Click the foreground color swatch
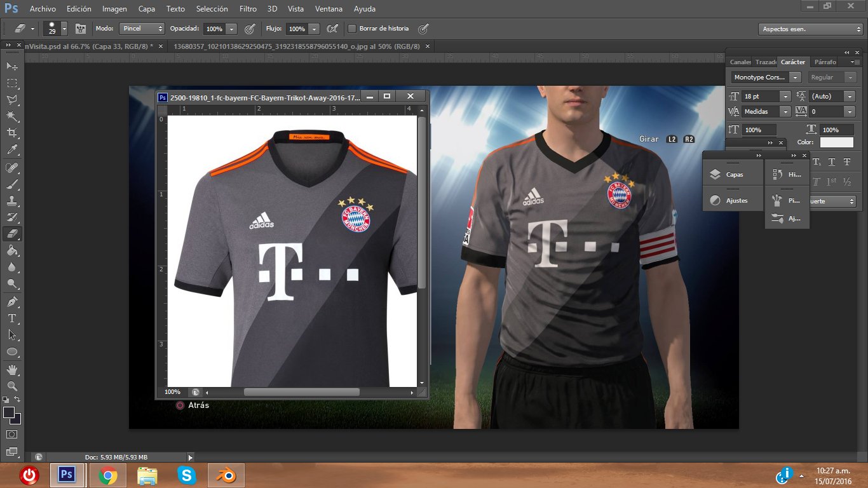This screenshot has height=488, width=868. coord(9,412)
